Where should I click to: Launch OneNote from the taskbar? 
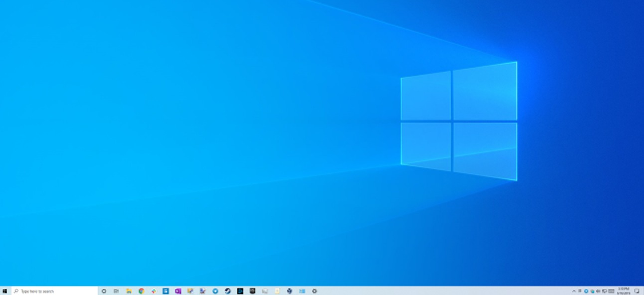[x=178, y=291]
